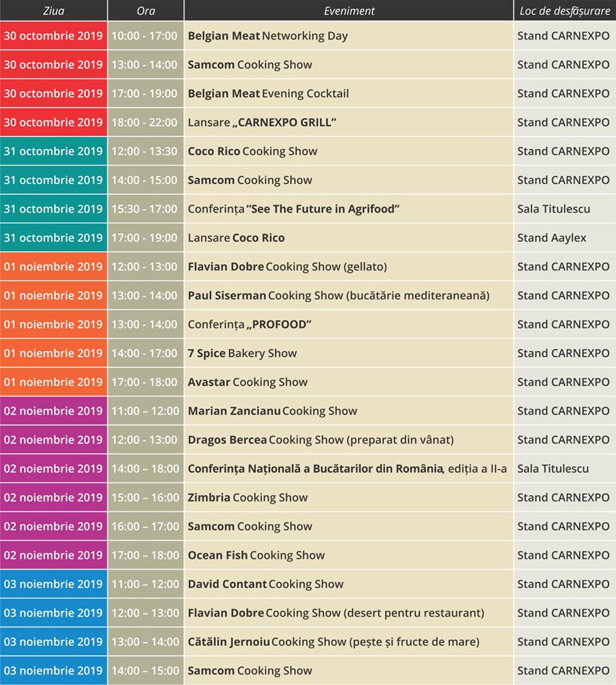Click the "Stand Aaylex" location cell
616x685 pixels.
point(565,238)
